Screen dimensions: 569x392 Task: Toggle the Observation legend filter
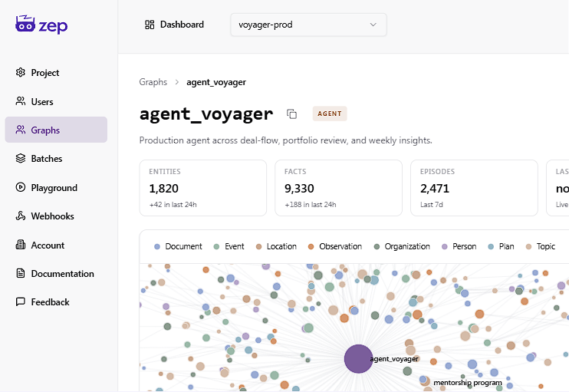pos(334,246)
